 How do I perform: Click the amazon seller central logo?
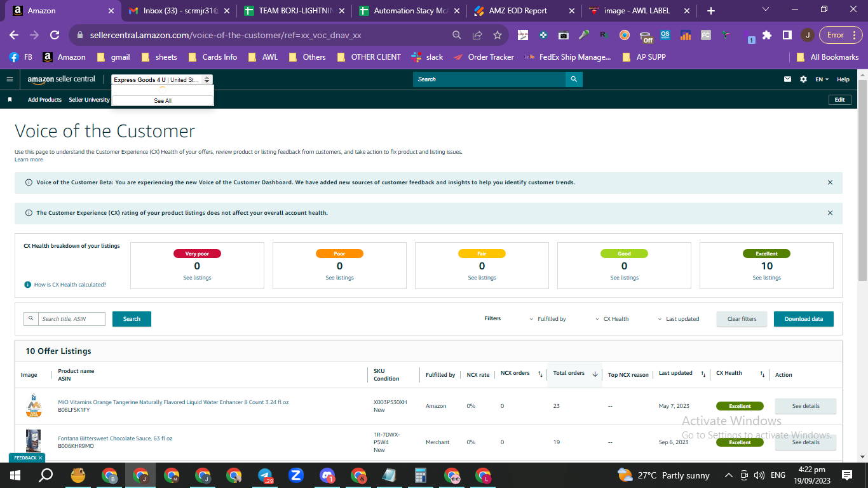pyautogui.click(x=62, y=79)
